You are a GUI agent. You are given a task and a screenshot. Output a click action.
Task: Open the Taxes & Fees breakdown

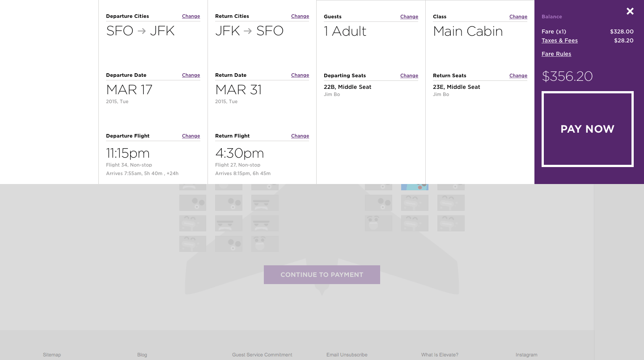tap(559, 41)
